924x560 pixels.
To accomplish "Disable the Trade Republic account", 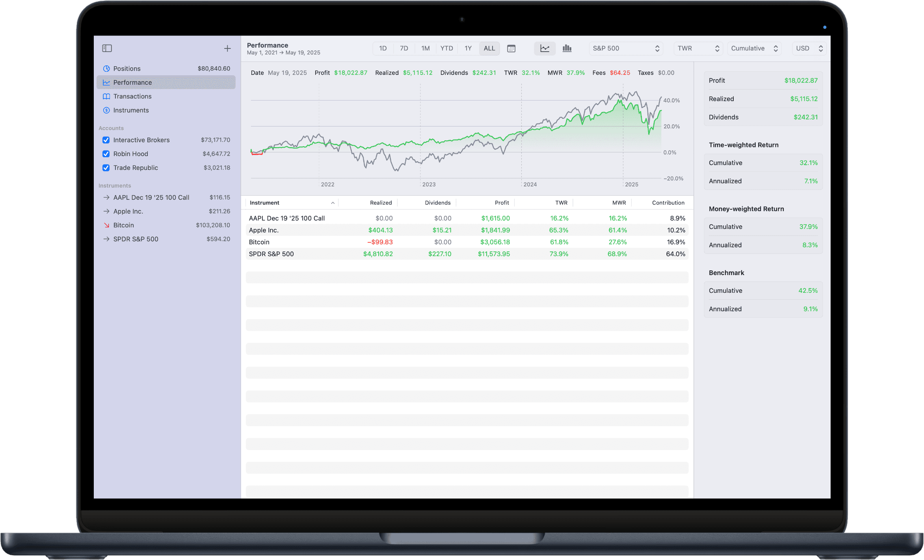I will coord(106,167).
